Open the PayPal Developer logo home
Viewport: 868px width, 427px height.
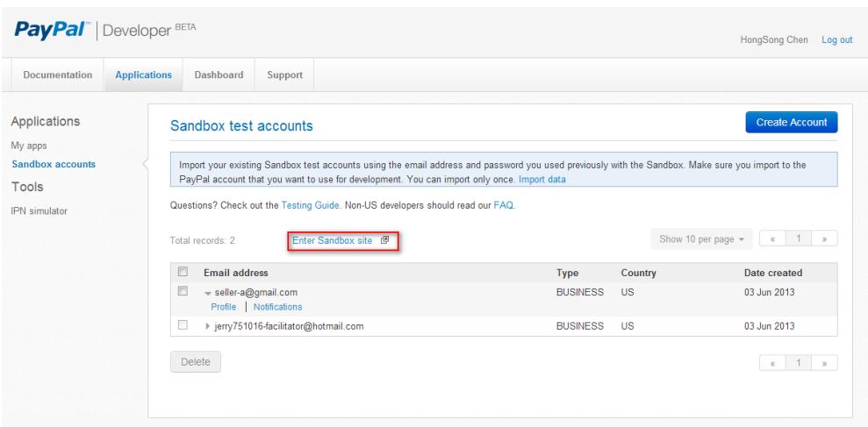104,30
